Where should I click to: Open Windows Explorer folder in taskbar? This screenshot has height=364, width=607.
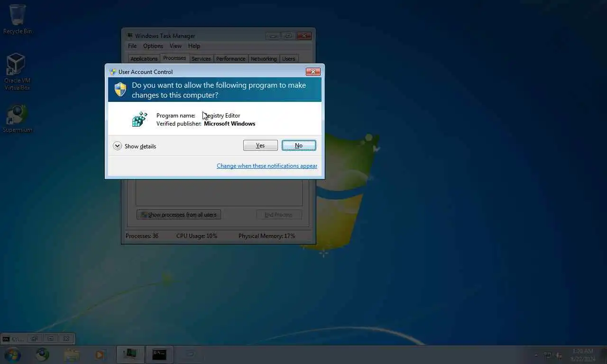[x=72, y=355]
